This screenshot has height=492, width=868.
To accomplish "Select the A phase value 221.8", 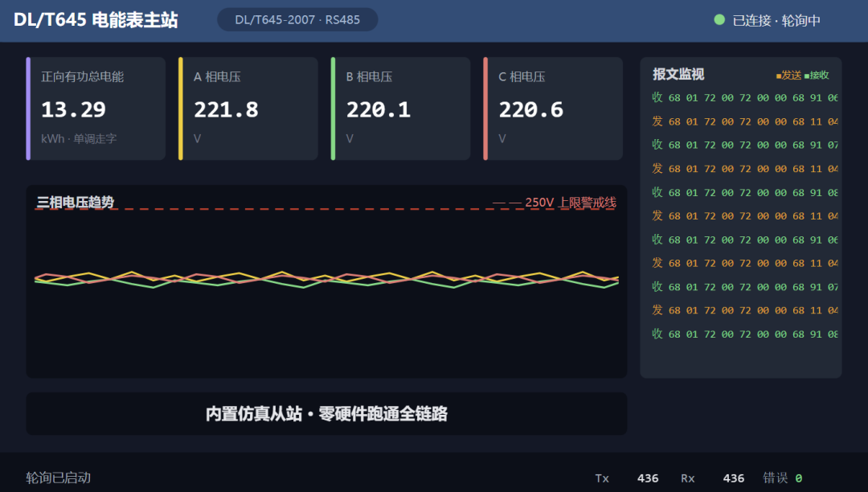I will (226, 109).
